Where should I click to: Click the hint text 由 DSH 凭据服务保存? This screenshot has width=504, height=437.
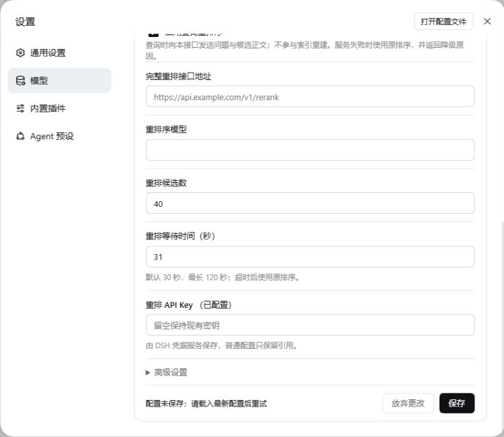221,346
